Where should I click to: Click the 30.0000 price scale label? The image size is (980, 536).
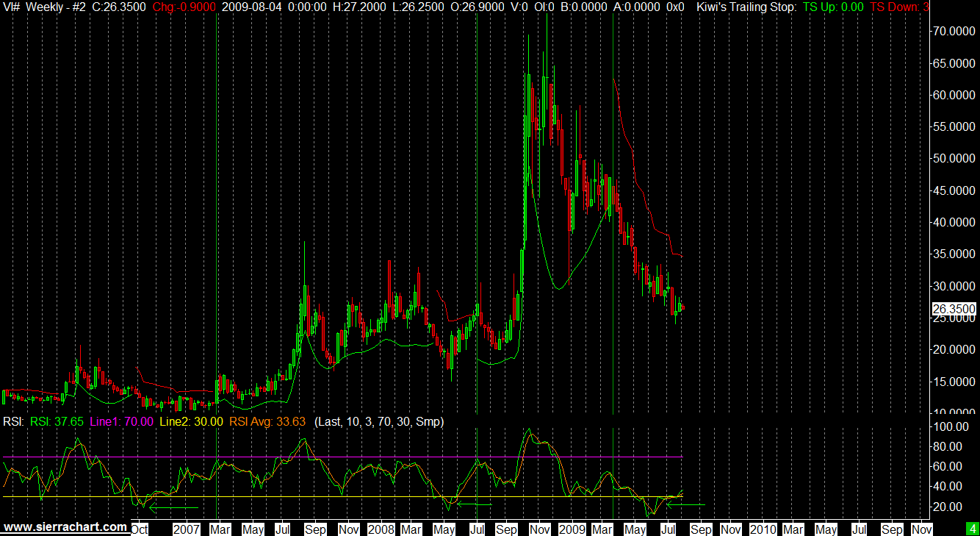[954, 285]
